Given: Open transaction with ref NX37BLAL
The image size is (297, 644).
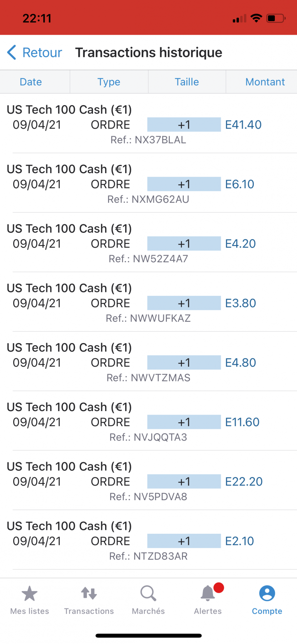Looking at the screenshot, I should (148, 124).
